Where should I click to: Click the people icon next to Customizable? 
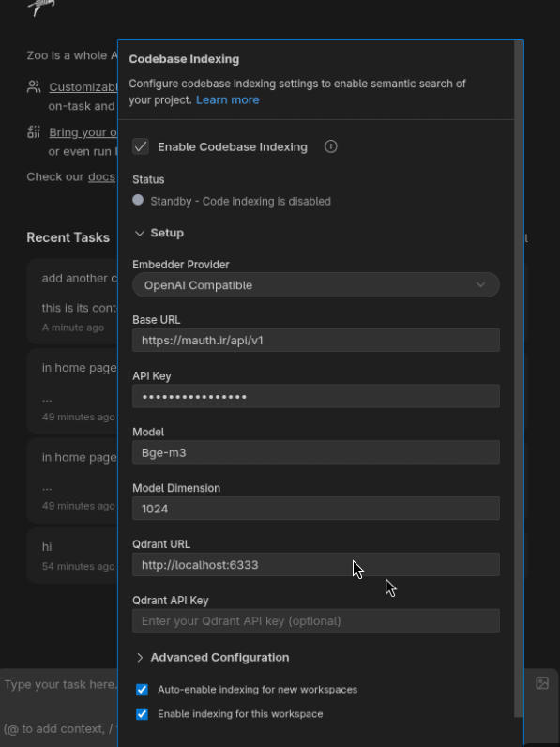[34, 86]
